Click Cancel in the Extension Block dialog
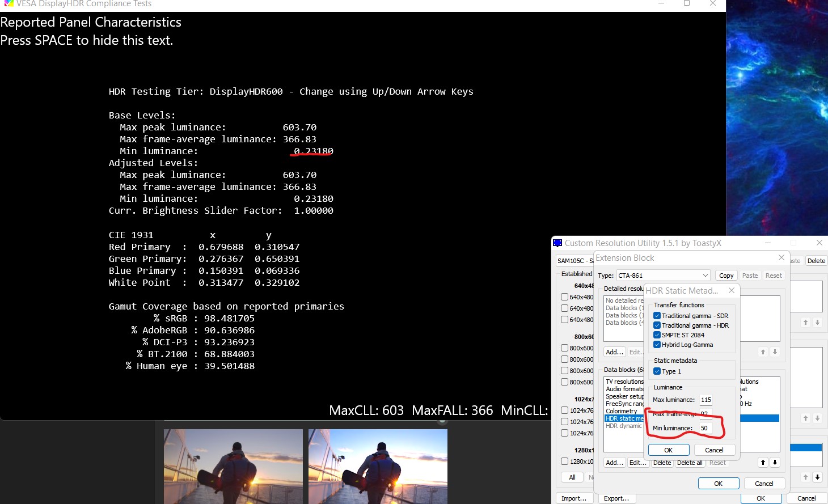The width and height of the screenshot is (828, 504). pyautogui.click(x=764, y=484)
